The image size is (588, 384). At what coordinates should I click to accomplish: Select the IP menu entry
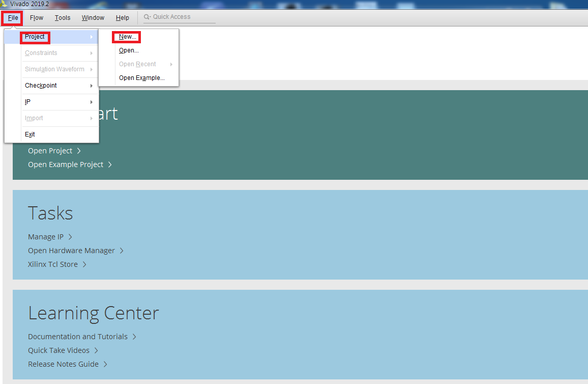52,102
